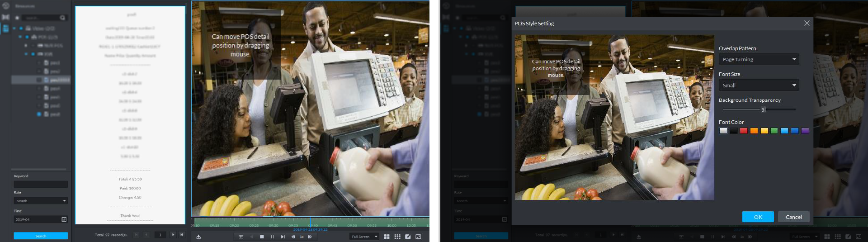Image resolution: width=868 pixels, height=242 pixels.
Task: Slow down playback with rewind icon
Action: point(293,237)
